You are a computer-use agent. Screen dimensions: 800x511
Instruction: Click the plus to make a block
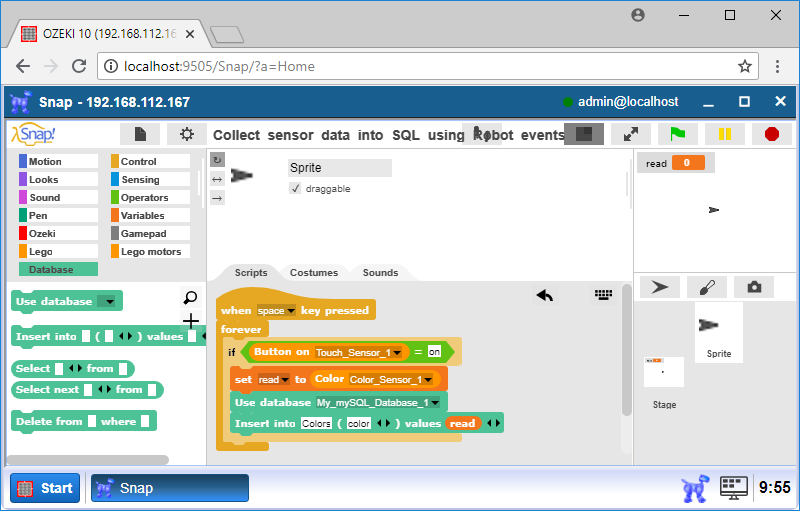pos(190,321)
